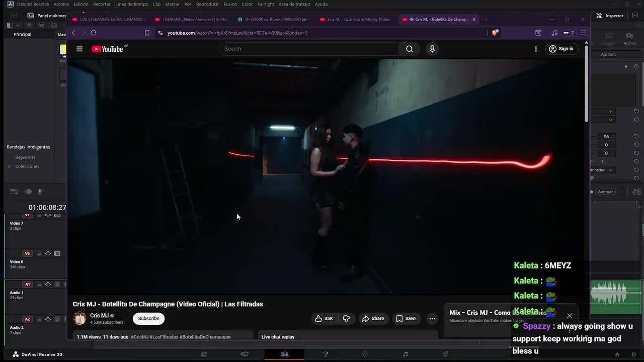Solo the Audio 1 track
Viewport: 644px width, 362px height.
(57, 284)
